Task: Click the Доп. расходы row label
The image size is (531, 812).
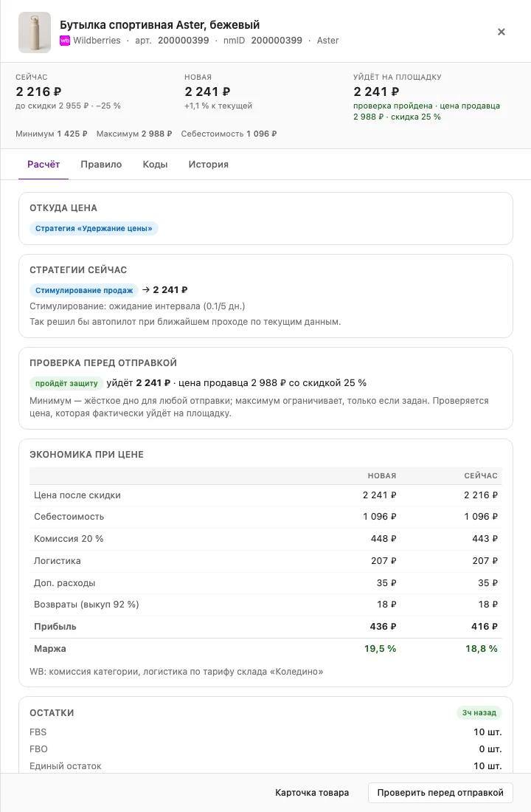Action: [x=65, y=582]
